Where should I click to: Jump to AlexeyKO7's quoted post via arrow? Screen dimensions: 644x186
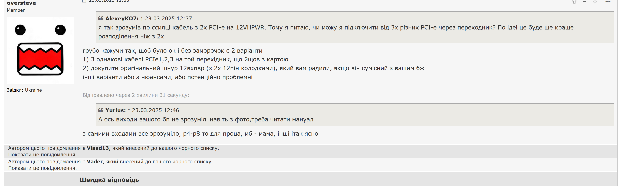142,19
